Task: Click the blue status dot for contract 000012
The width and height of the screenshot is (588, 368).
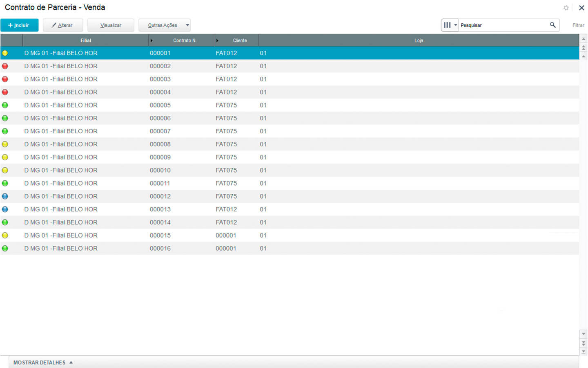Action: tap(5, 196)
